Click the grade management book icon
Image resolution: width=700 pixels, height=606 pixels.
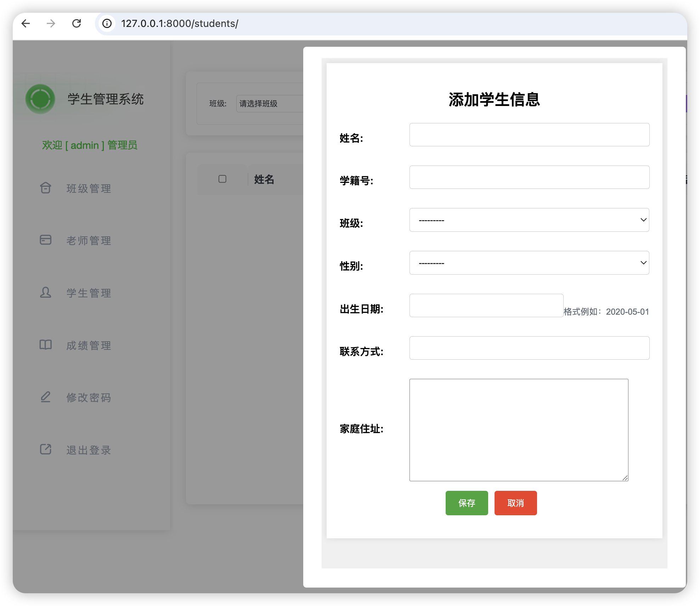coord(45,344)
